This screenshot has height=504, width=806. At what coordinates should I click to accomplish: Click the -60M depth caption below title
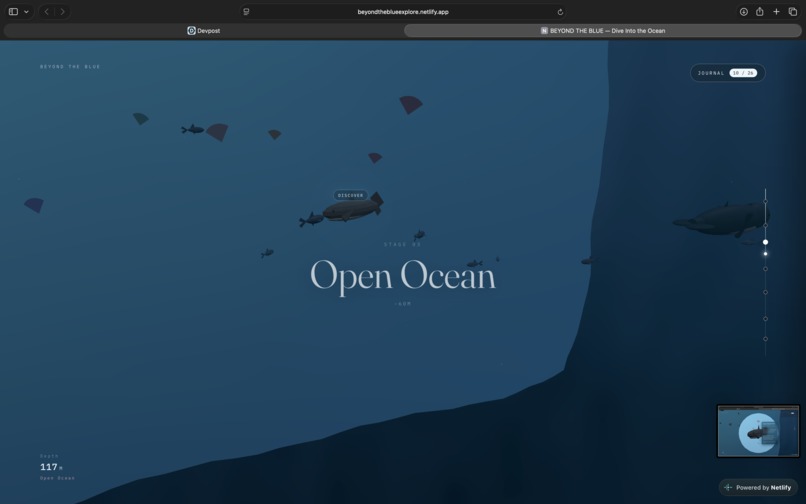[403, 304]
